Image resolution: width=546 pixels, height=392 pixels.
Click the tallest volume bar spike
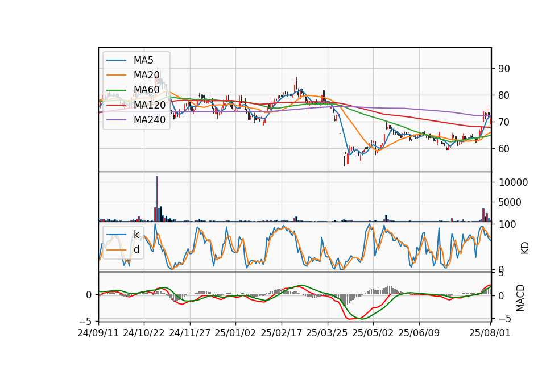pos(157,199)
